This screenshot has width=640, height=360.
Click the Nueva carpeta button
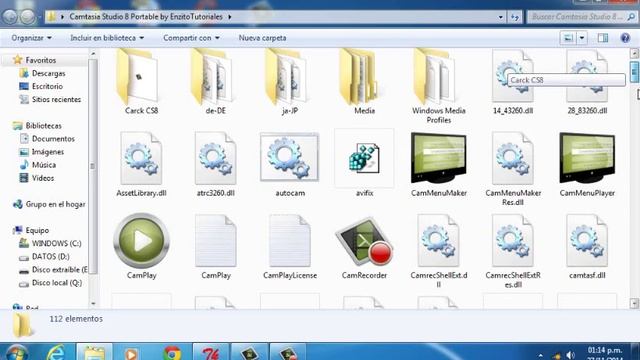[x=262, y=38]
